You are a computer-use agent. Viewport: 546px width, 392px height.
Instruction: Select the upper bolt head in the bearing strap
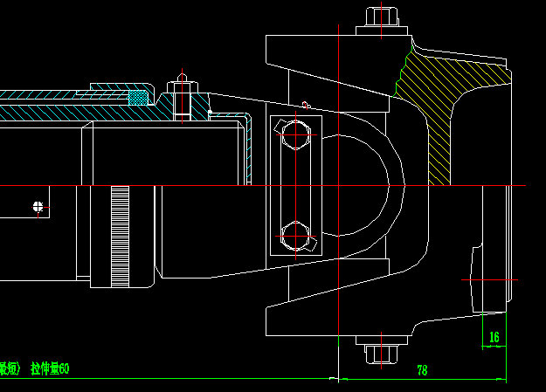click(295, 135)
